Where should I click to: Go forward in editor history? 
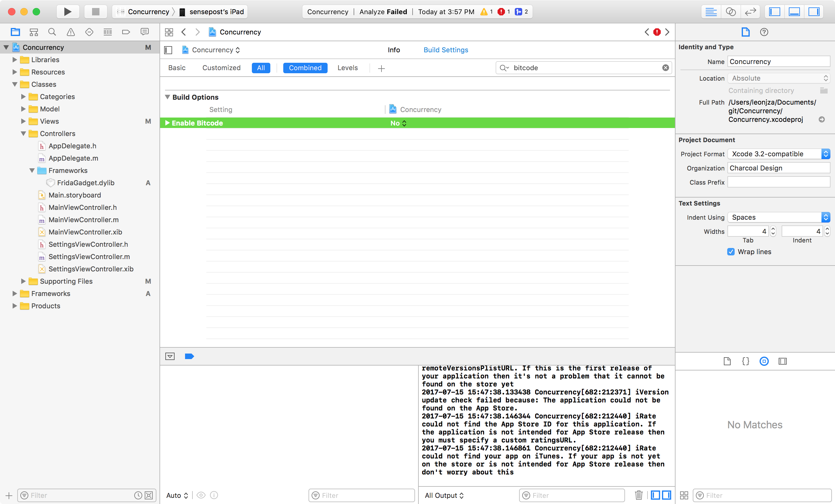(198, 32)
